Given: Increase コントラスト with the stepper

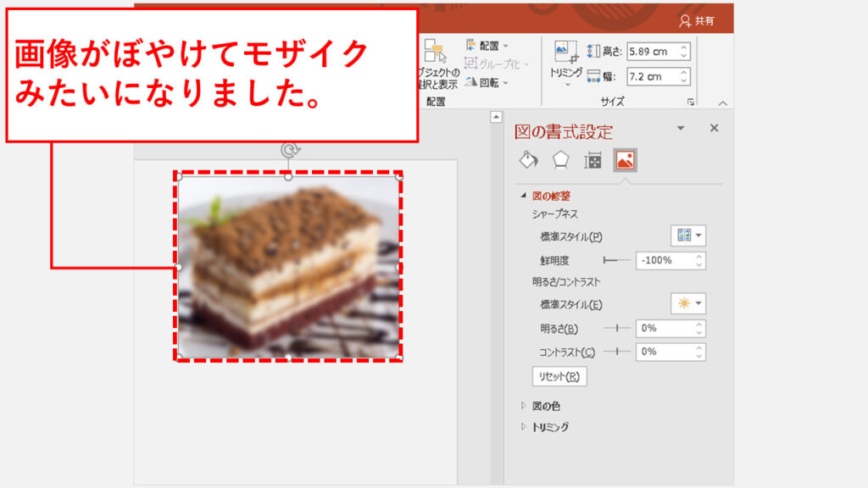Looking at the screenshot, I should pos(699,348).
